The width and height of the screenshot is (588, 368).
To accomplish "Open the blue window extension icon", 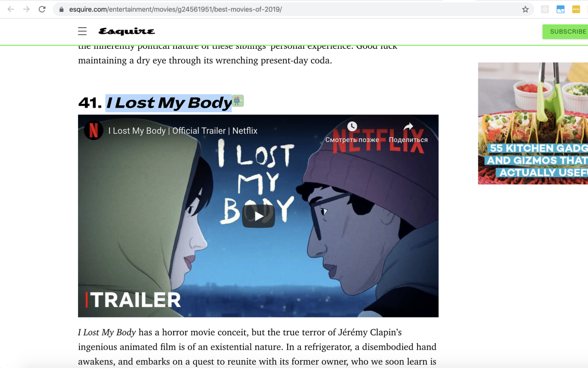I will coord(560,9).
